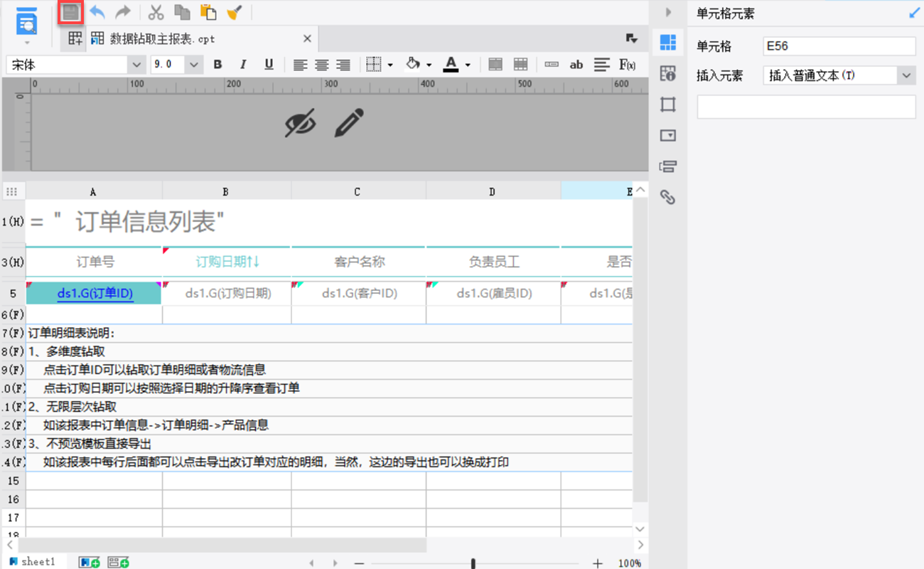Open the FineReport application menu logo
This screenshot has height=569, width=924.
(x=27, y=21)
